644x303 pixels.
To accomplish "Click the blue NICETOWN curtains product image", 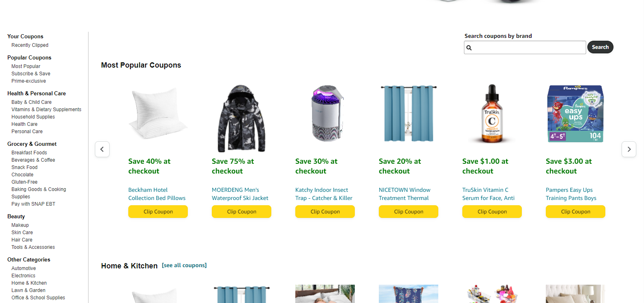I will point(408,114).
